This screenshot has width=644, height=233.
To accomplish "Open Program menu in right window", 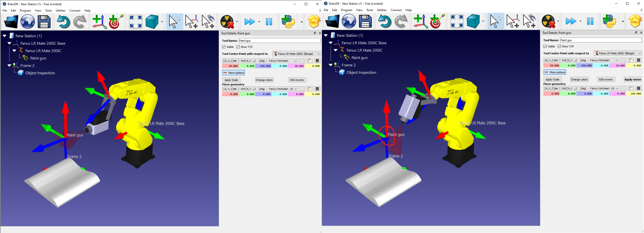I will (346, 10).
